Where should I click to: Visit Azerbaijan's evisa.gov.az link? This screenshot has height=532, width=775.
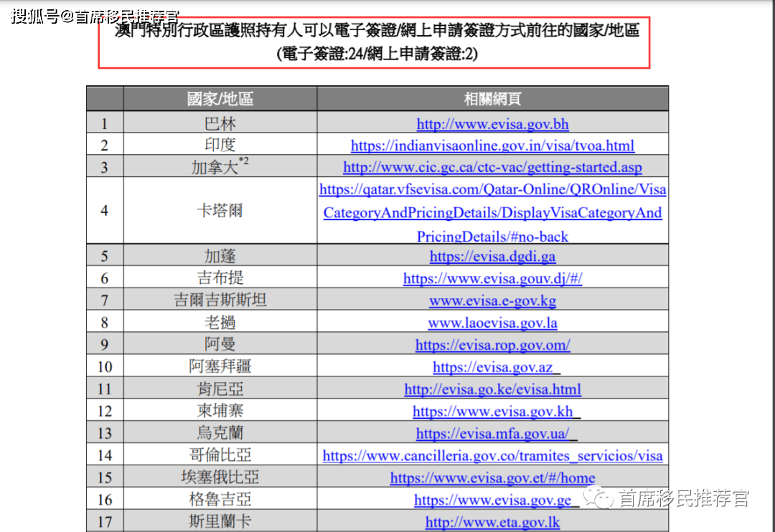coord(492,367)
